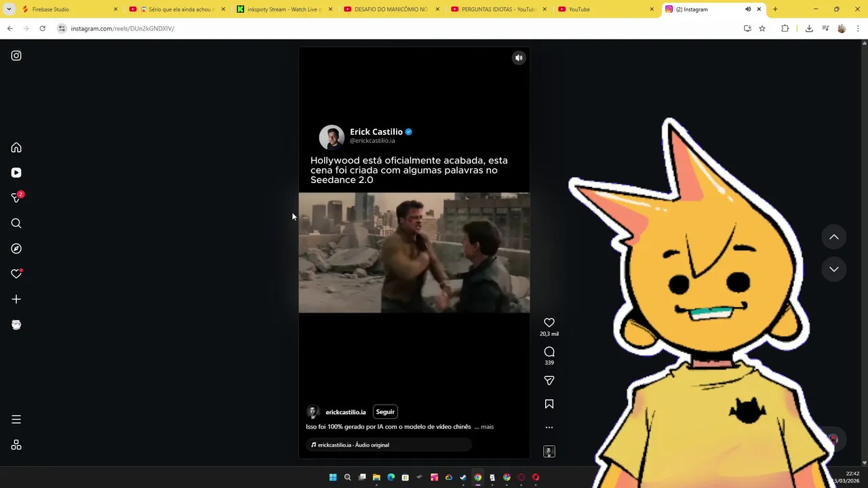This screenshot has width=868, height=488.
Task: Create a new post with plus icon
Action: [16, 299]
